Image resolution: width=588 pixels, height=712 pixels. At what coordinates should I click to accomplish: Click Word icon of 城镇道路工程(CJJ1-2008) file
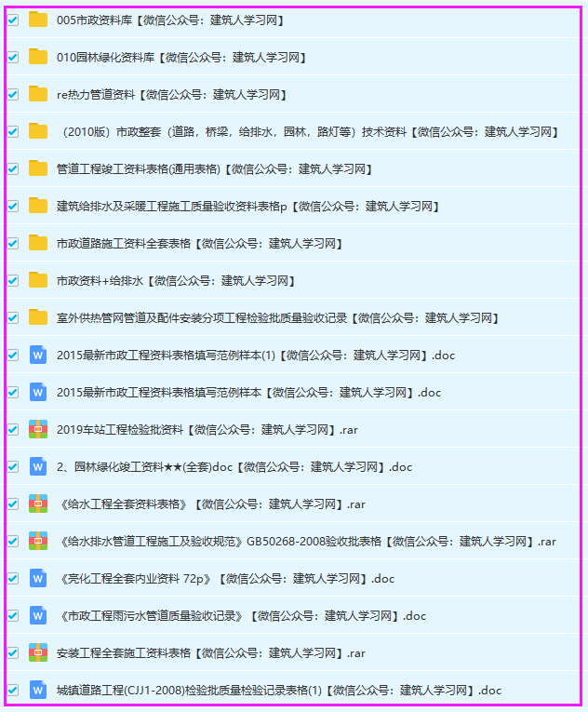tap(38, 691)
